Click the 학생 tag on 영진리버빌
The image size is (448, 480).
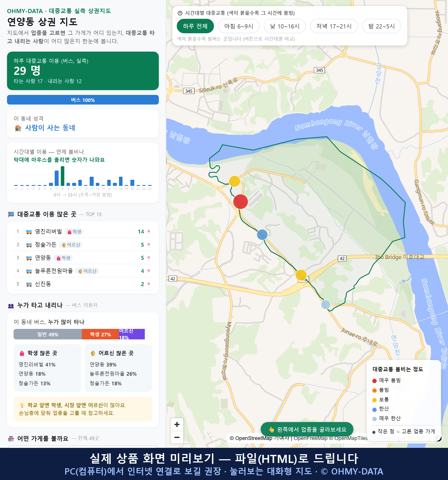[x=74, y=232]
